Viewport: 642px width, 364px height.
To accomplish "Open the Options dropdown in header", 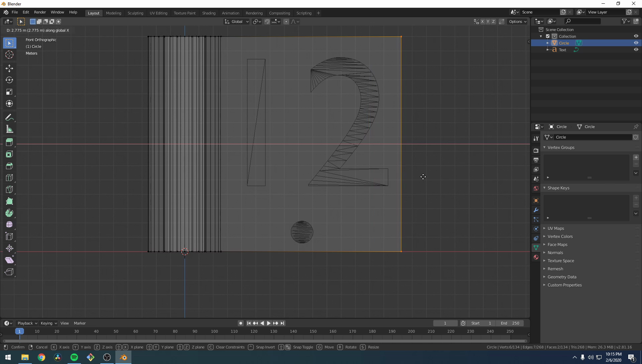I will pyautogui.click(x=518, y=21).
